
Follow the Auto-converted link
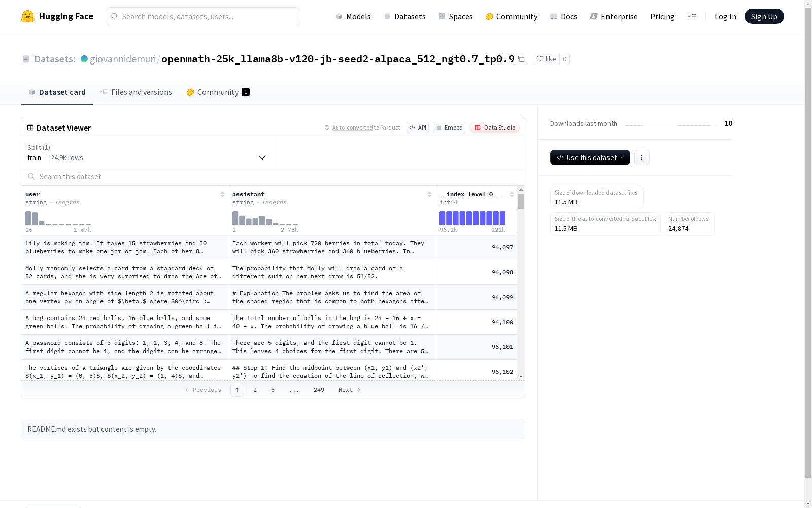352,128
